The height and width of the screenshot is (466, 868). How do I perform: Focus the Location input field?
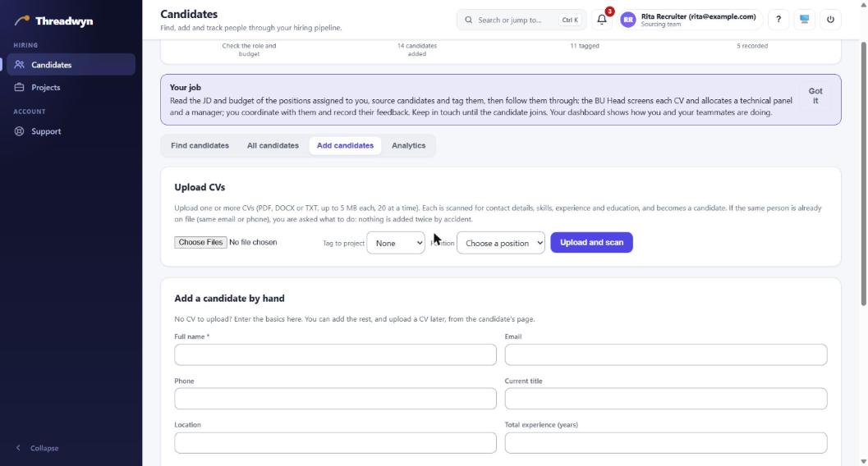336,443
